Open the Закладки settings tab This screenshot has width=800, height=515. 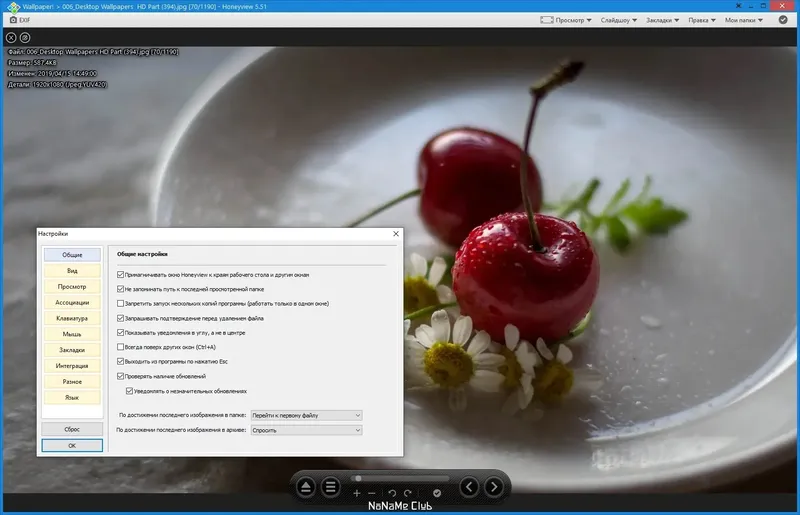[72, 350]
